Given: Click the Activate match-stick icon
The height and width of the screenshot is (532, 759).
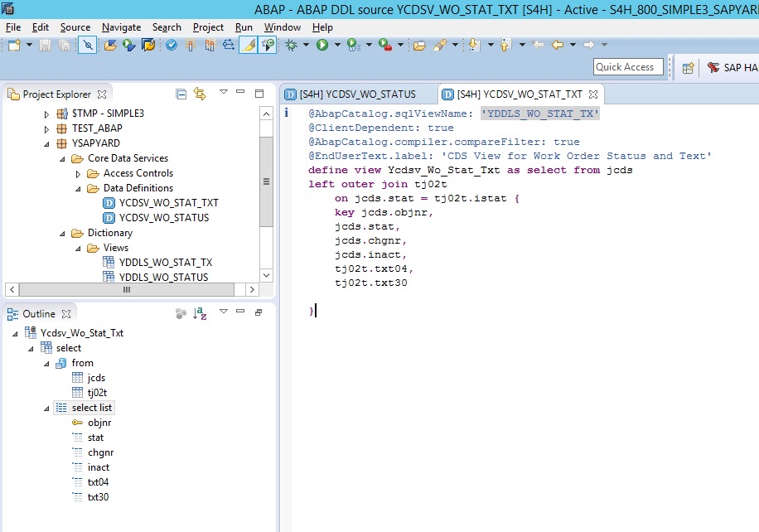Looking at the screenshot, I should click(x=191, y=45).
